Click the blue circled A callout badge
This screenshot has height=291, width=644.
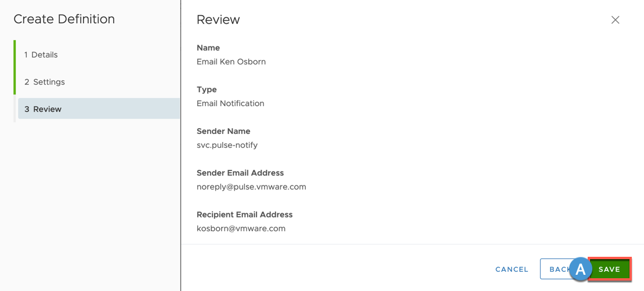point(580,269)
